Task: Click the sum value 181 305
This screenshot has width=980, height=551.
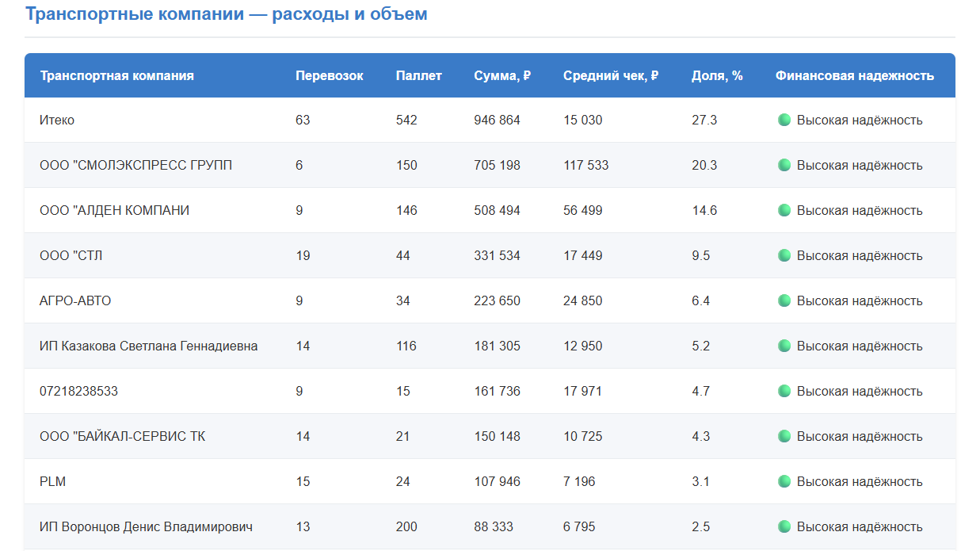Action: coord(498,346)
